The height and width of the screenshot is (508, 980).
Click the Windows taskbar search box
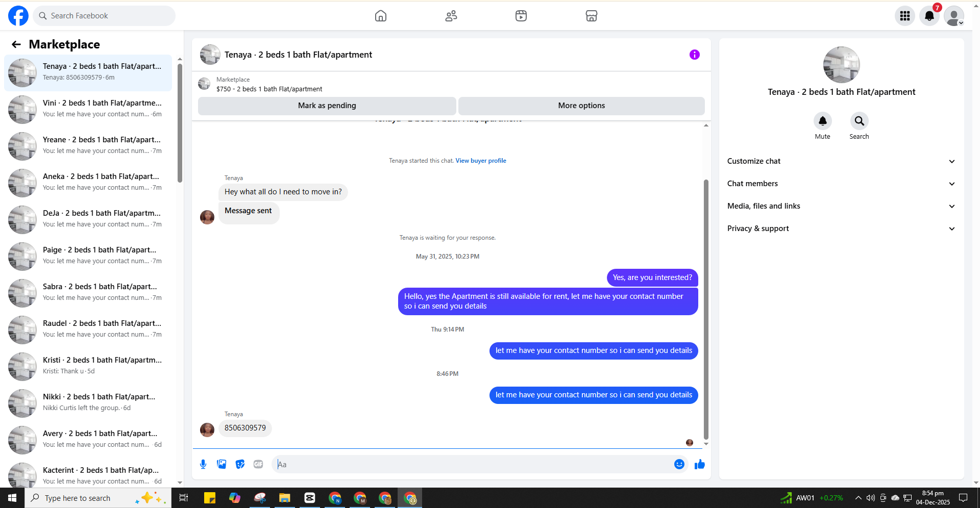tap(98, 498)
